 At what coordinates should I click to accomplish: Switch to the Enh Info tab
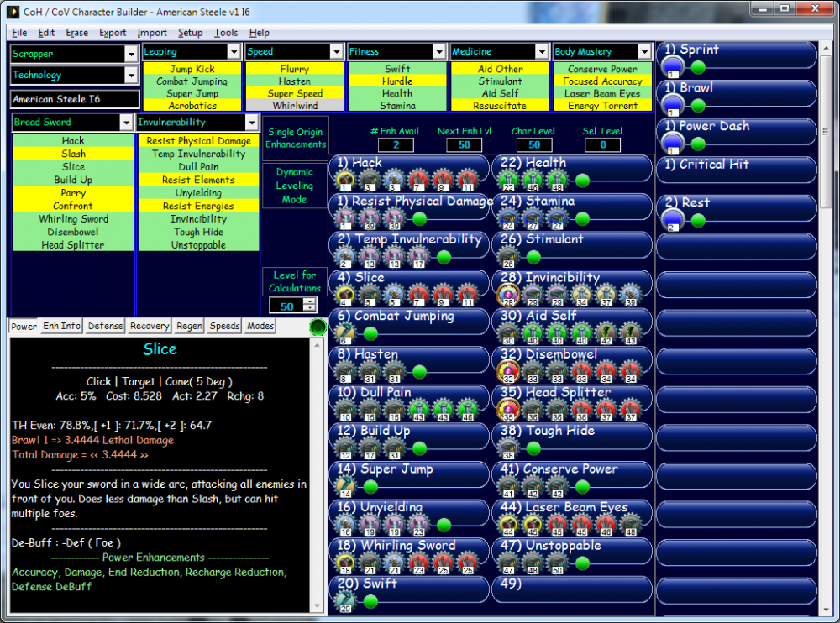click(x=62, y=326)
